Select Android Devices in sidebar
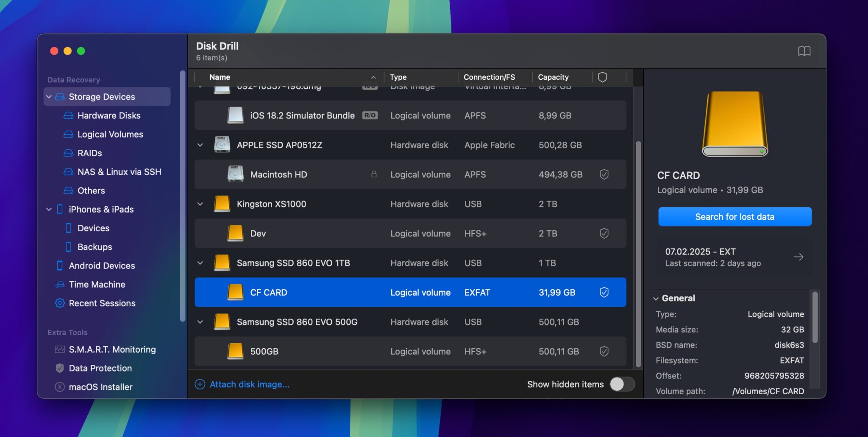Image resolution: width=868 pixels, height=437 pixels. 101,266
